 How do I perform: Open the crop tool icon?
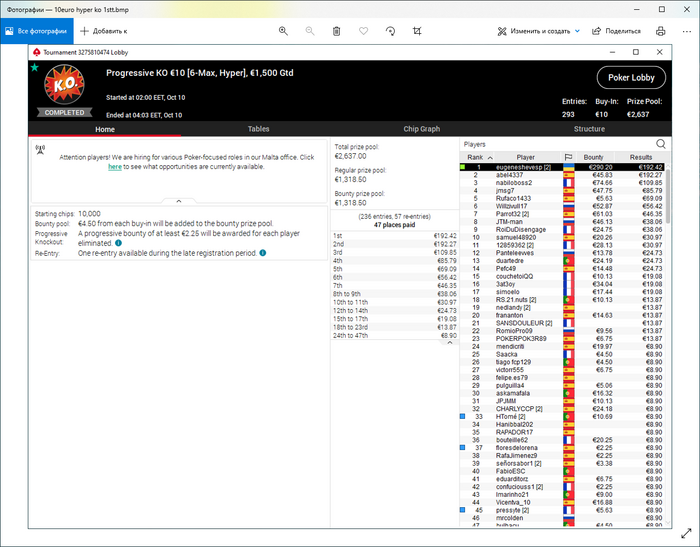417,31
